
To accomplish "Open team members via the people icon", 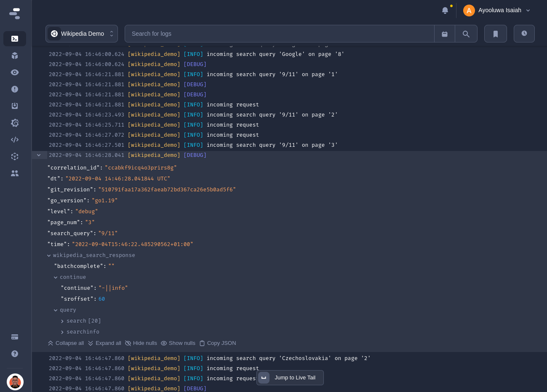I will tap(15, 173).
